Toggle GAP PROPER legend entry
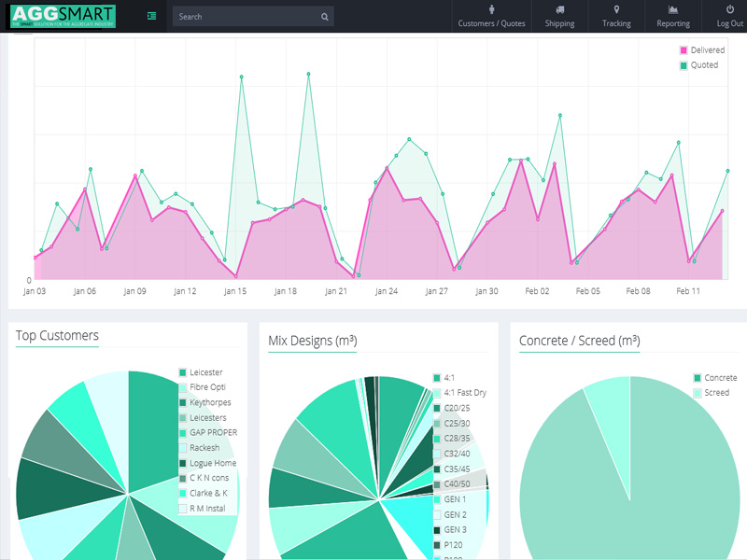This screenshot has height=560, width=747. [208, 433]
